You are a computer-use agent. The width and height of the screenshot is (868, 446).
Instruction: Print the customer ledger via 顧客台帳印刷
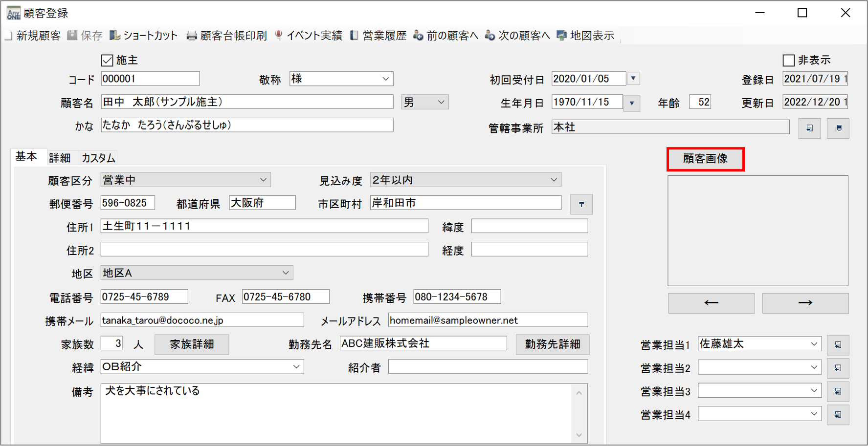(227, 36)
